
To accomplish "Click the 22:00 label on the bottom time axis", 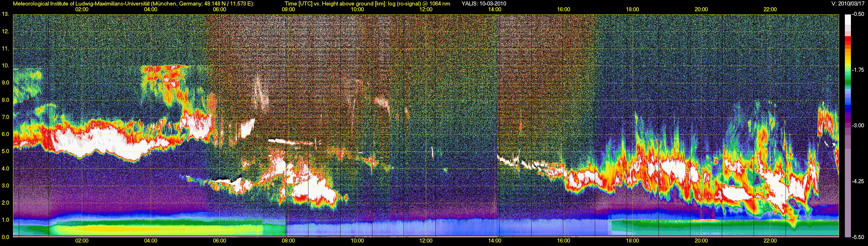I will coord(770,241).
